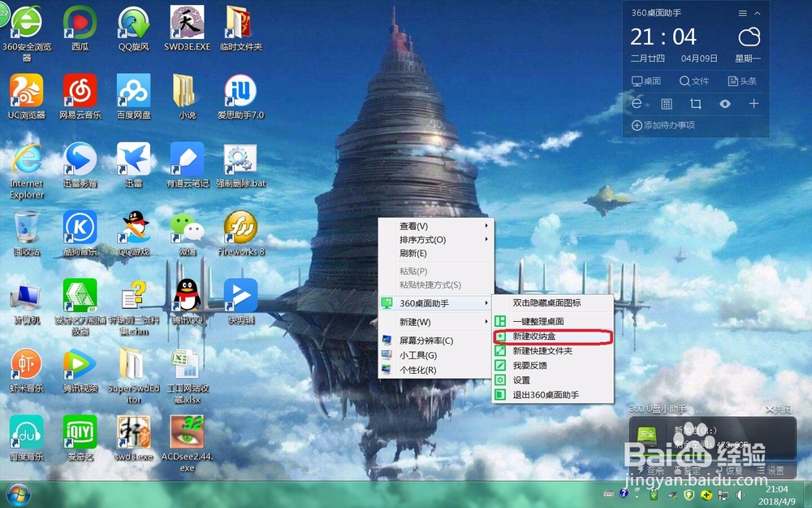
Task: Toggle eye-protection mode icon in widget
Action: (725, 103)
